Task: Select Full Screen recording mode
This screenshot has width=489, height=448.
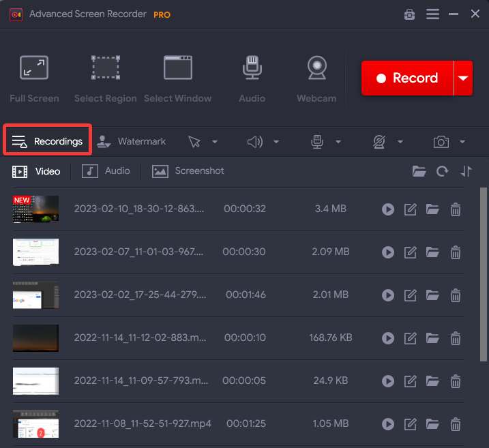Action: pyautogui.click(x=34, y=79)
